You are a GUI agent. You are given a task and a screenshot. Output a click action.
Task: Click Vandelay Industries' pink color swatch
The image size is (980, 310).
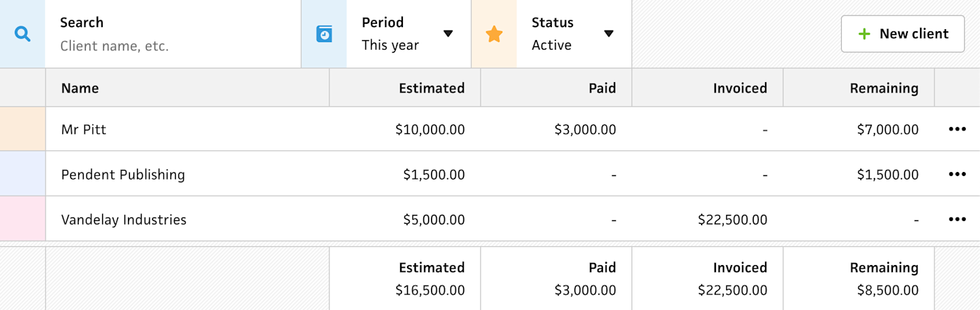22,219
